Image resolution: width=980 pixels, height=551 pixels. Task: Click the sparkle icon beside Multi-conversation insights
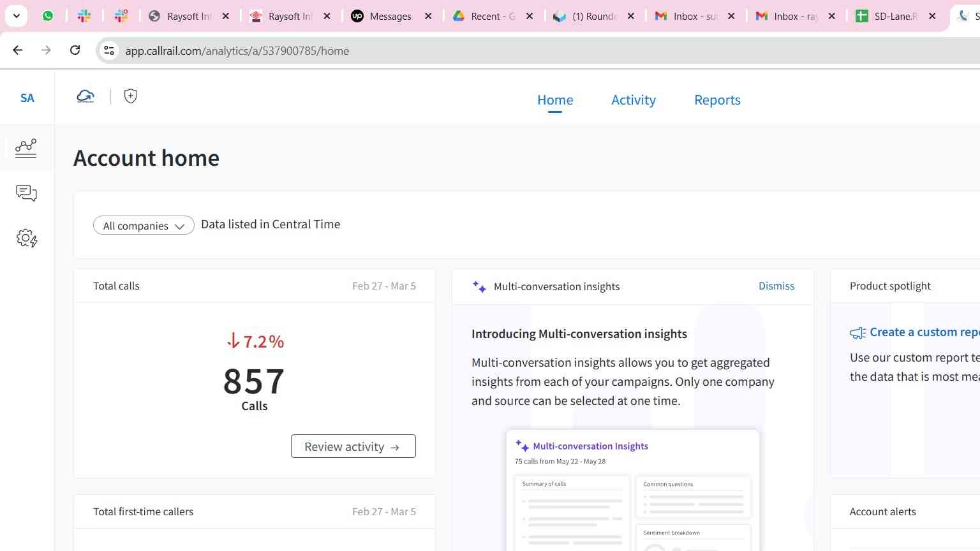point(479,286)
